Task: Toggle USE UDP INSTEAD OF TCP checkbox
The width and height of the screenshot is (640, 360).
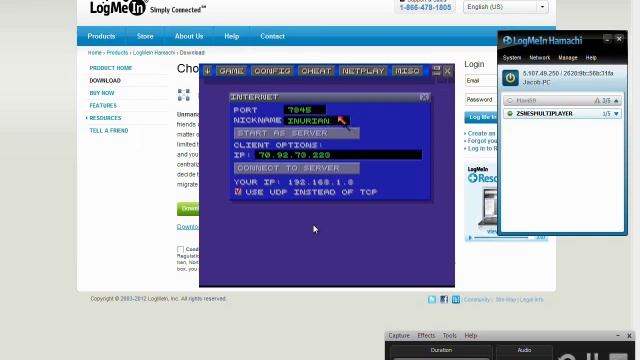Action: (x=238, y=191)
